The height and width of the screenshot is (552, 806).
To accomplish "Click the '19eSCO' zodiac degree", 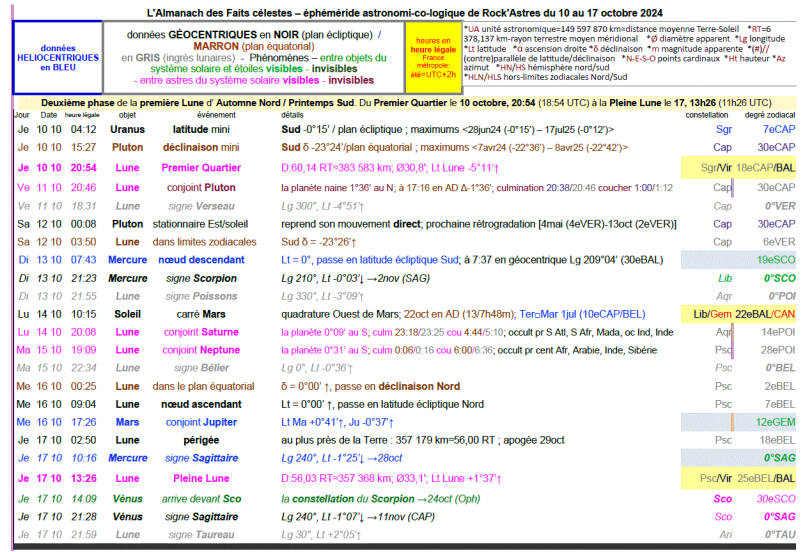I will point(776,260).
